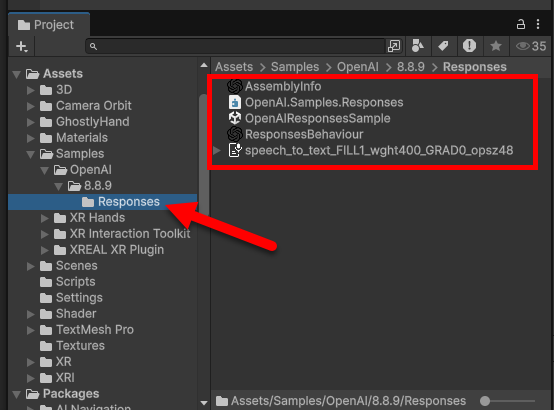Screen dimensions: 554x410
Task: Click folder tree scroll up arrow
Action: pyautogui.click(x=204, y=65)
